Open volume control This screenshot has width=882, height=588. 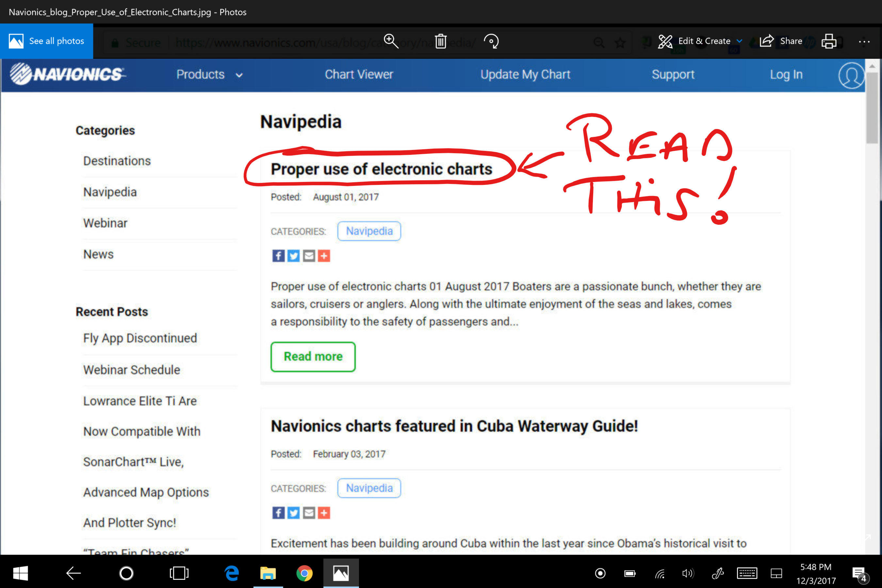[x=688, y=573]
